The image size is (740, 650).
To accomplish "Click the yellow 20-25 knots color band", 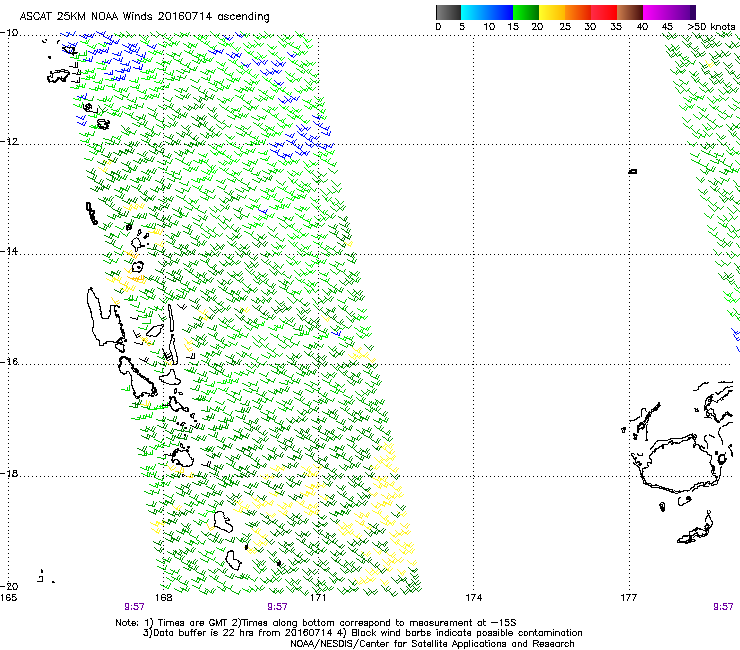I will (552, 12).
